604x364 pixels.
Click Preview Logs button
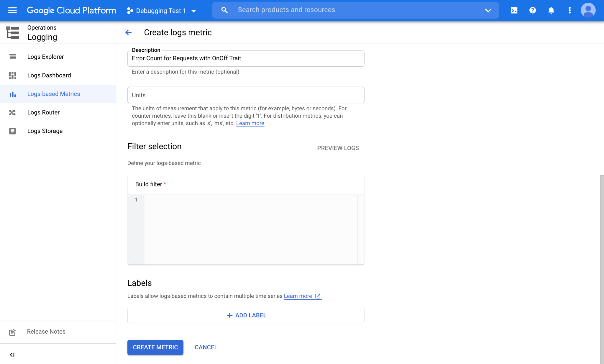click(338, 148)
